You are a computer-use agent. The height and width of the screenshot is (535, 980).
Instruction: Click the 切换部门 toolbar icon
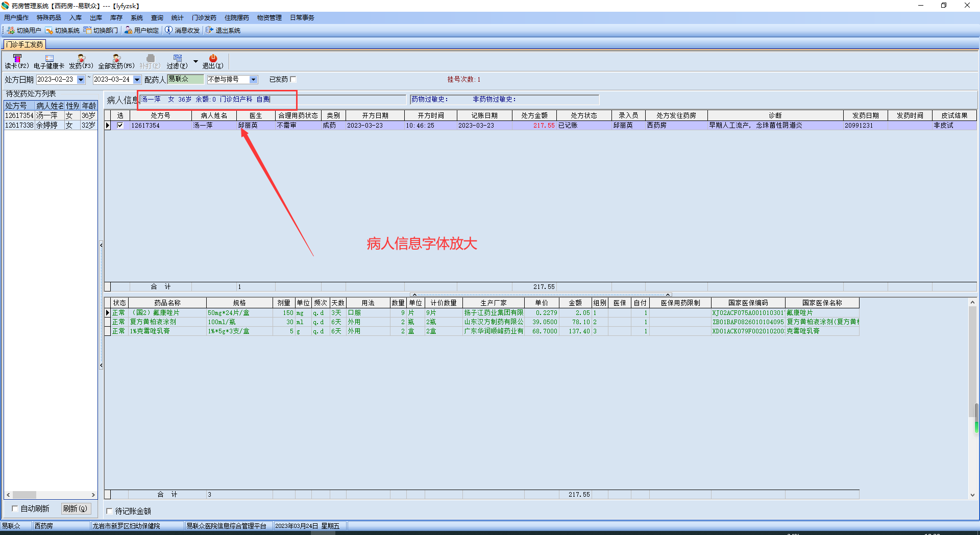coord(87,31)
